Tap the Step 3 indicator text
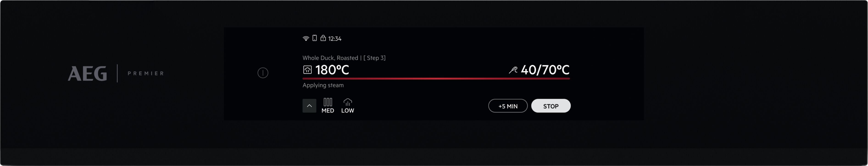The image size is (868, 166). click(374, 58)
